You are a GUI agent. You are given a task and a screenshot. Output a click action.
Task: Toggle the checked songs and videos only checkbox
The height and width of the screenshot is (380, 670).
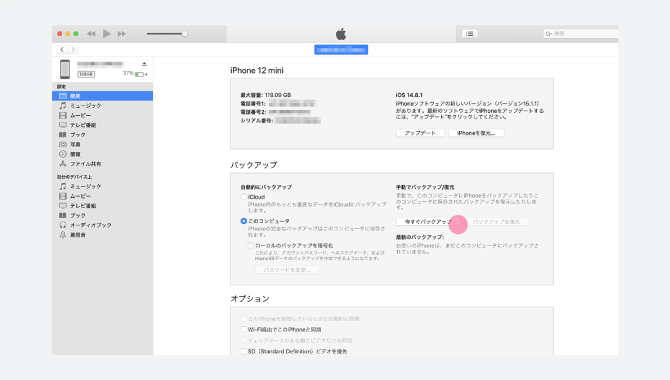point(244,340)
